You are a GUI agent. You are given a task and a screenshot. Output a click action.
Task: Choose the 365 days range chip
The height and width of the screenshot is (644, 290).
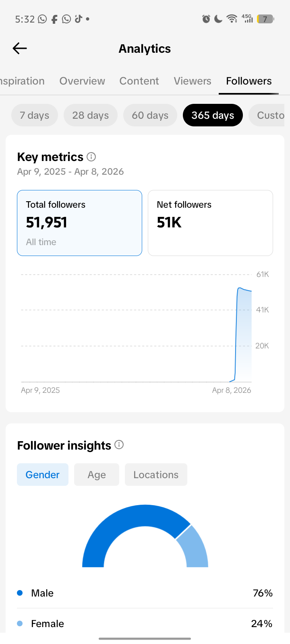[213, 115]
